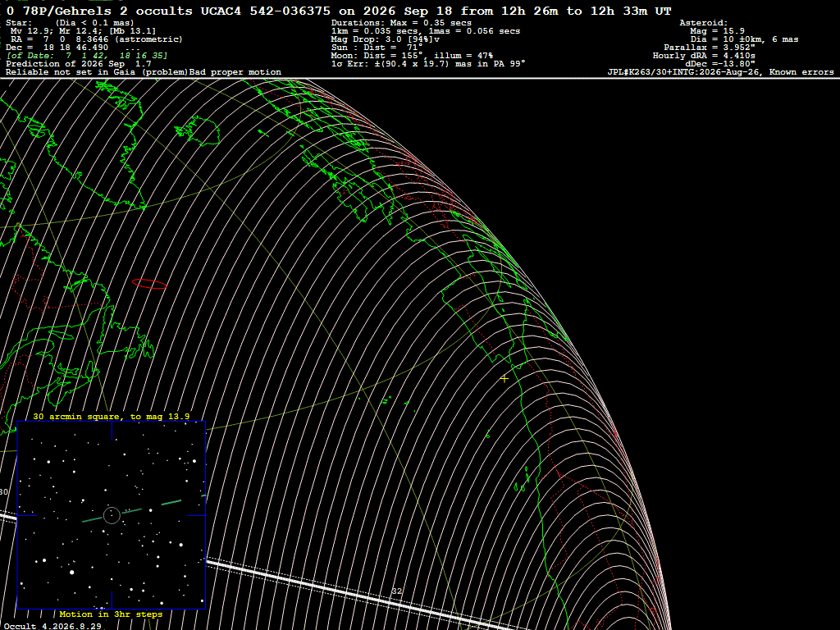The height and width of the screenshot is (630, 840).
Task: Click the target star circle in finder chart
Action: [112, 515]
